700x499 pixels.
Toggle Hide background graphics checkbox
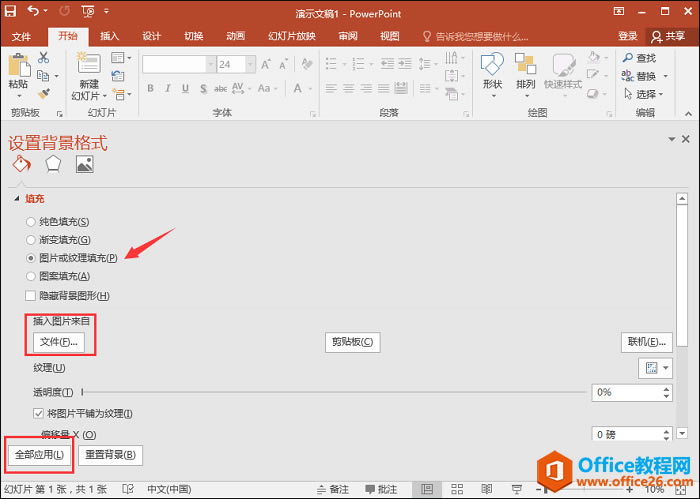[31, 296]
